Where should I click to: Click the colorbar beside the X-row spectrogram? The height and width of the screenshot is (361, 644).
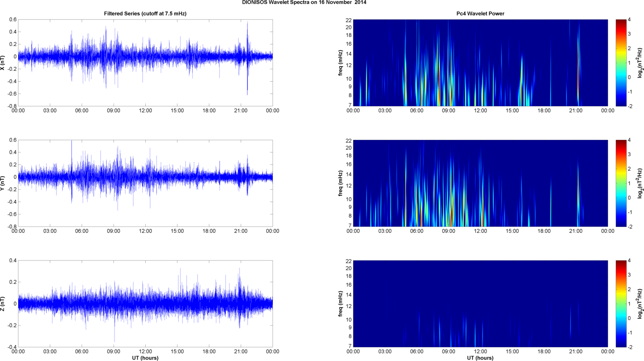click(621, 63)
